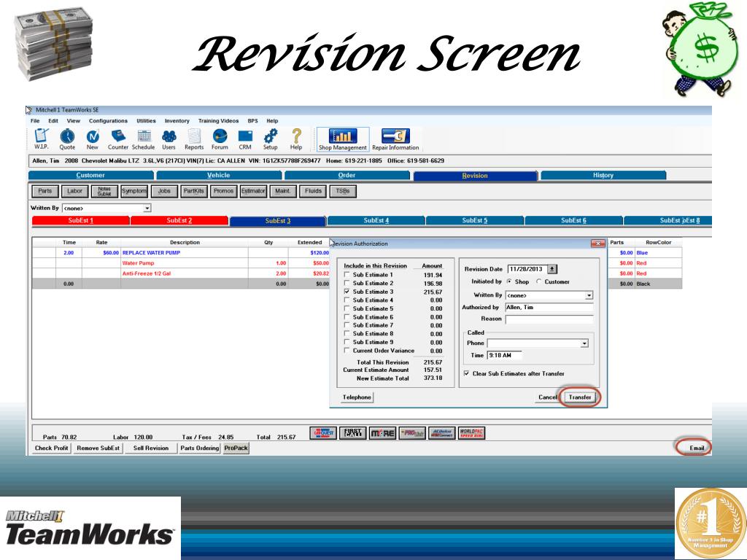Switch to the Customer tab
This screenshot has height=560, width=747.
[90, 175]
